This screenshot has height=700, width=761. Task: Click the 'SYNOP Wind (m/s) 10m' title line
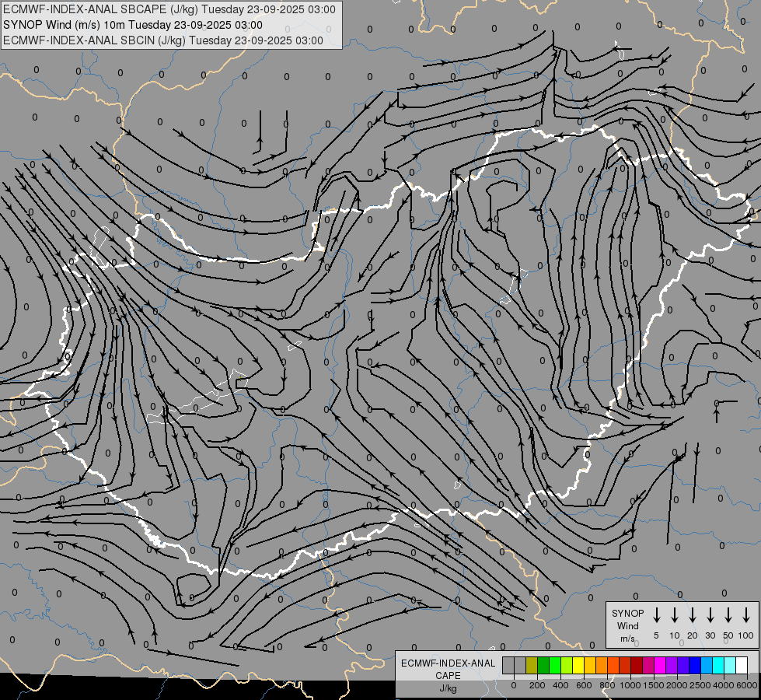132,25
